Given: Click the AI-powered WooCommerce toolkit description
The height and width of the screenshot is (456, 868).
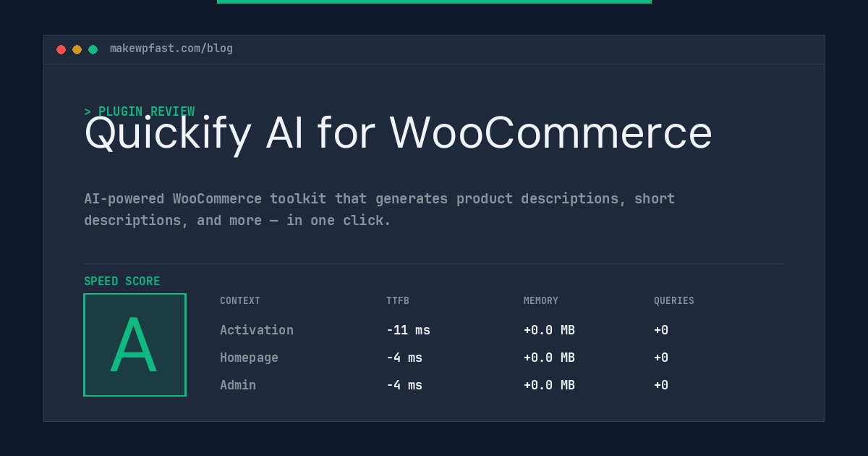Looking at the screenshot, I should [x=380, y=209].
